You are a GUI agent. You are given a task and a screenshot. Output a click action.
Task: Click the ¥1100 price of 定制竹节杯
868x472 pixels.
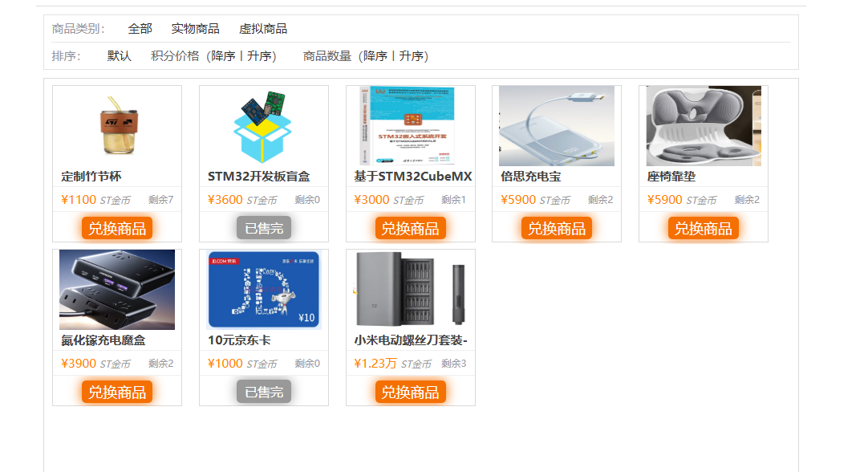pos(79,200)
